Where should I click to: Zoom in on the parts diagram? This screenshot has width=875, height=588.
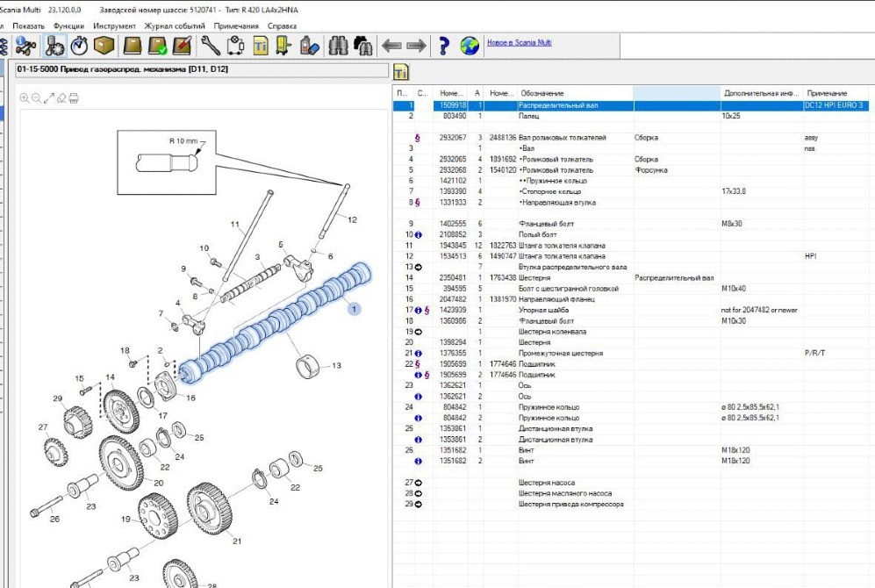25,98
